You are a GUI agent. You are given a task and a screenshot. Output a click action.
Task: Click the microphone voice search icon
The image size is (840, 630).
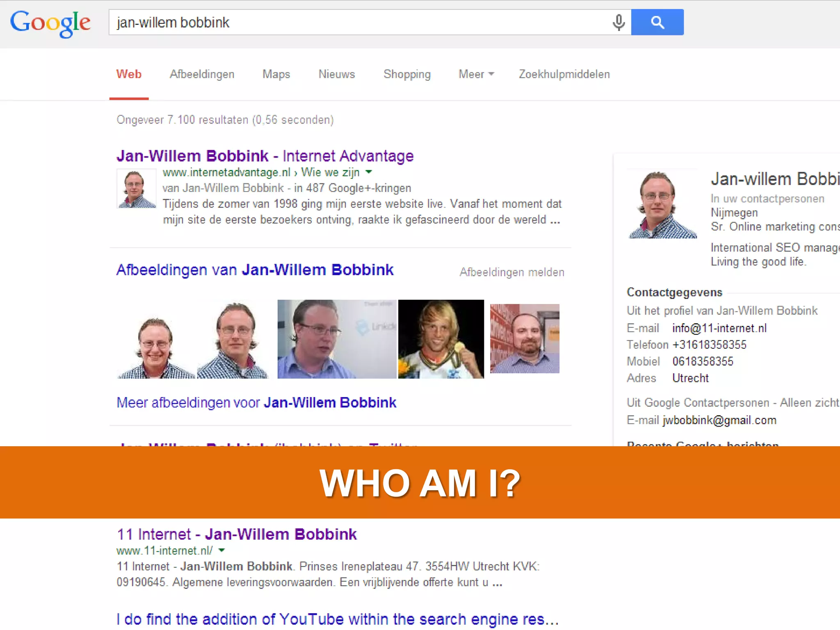coord(619,23)
